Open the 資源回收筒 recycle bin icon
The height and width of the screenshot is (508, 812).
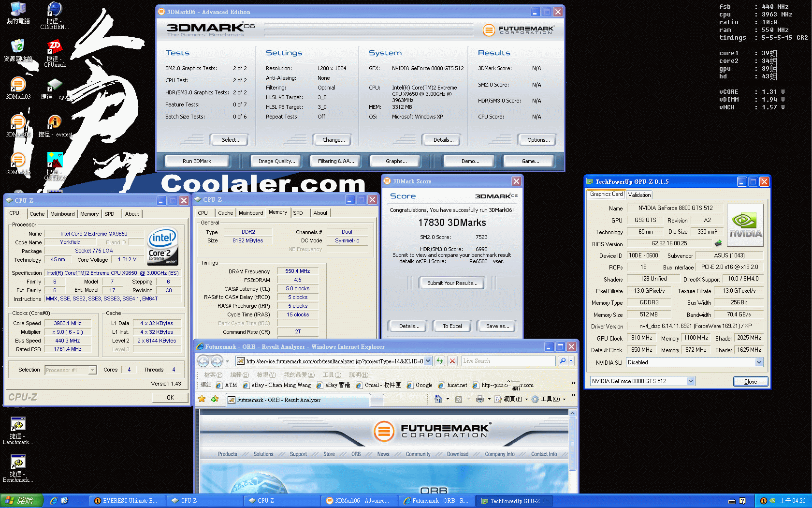[18, 50]
